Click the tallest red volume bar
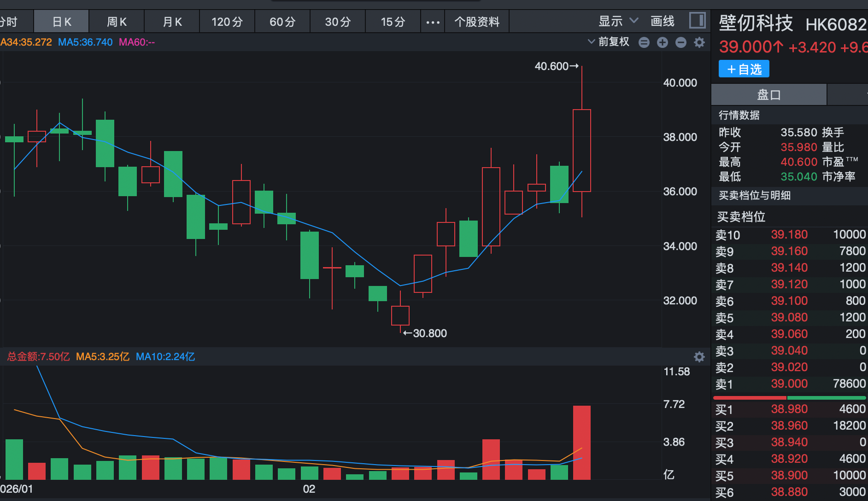The height and width of the screenshot is (501, 868). click(581, 442)
